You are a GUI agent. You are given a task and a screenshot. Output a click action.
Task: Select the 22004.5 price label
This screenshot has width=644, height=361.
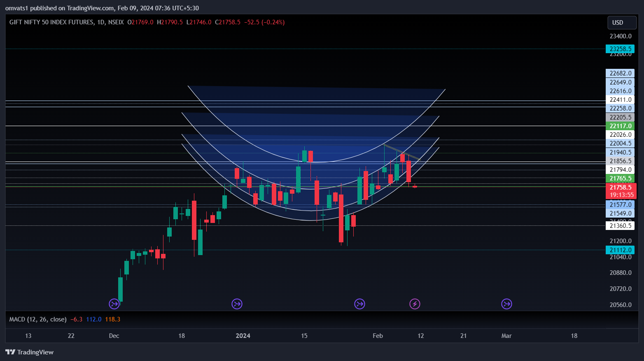pos(620,143)
